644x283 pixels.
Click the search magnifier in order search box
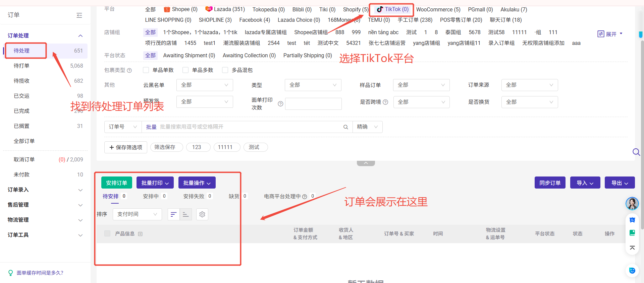click(x=345, y=127)
